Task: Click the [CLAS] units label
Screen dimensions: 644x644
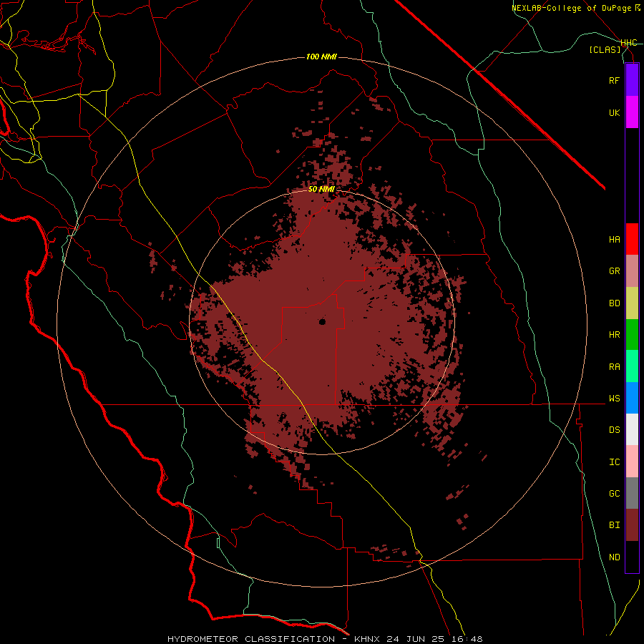Action: [605, 49]
